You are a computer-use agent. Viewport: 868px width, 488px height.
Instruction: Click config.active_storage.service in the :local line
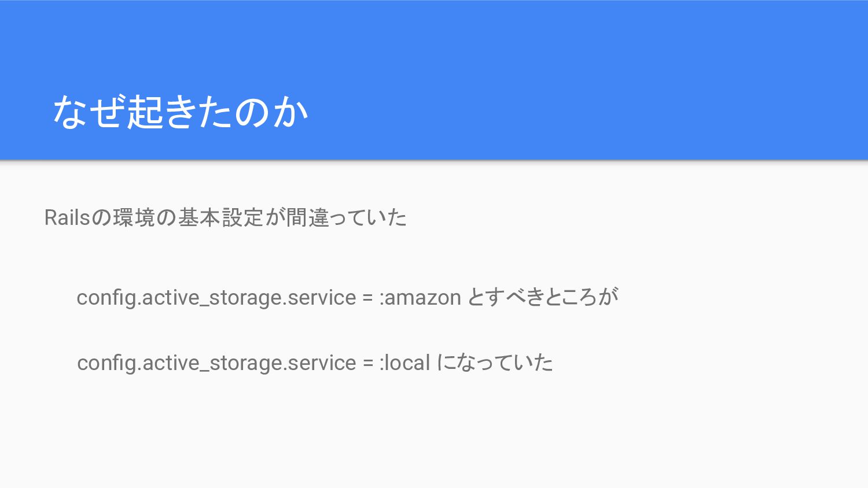216,363
